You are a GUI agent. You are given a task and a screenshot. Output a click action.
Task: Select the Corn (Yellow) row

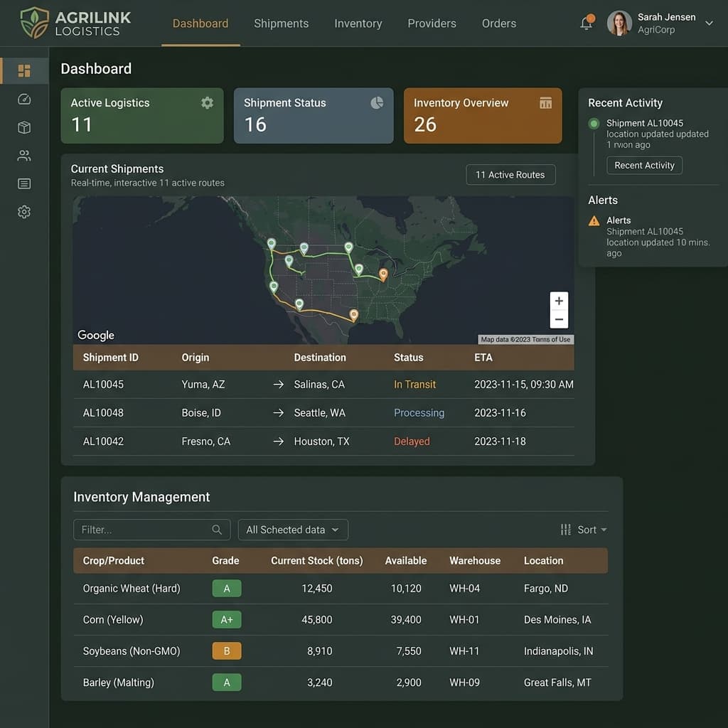tap(341, 619)
